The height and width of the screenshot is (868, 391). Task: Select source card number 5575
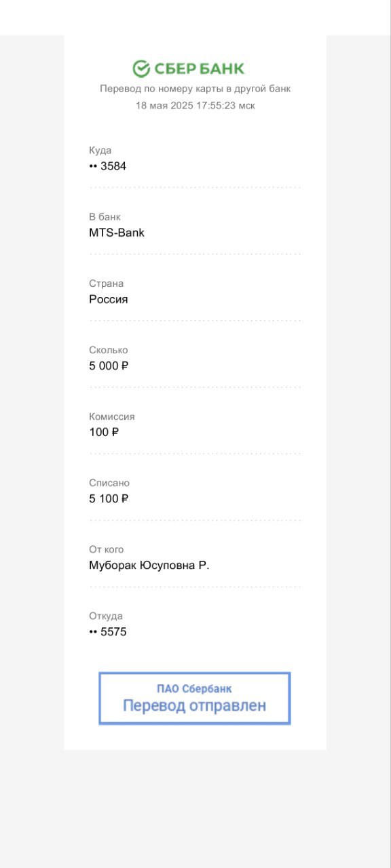(108, 632)
